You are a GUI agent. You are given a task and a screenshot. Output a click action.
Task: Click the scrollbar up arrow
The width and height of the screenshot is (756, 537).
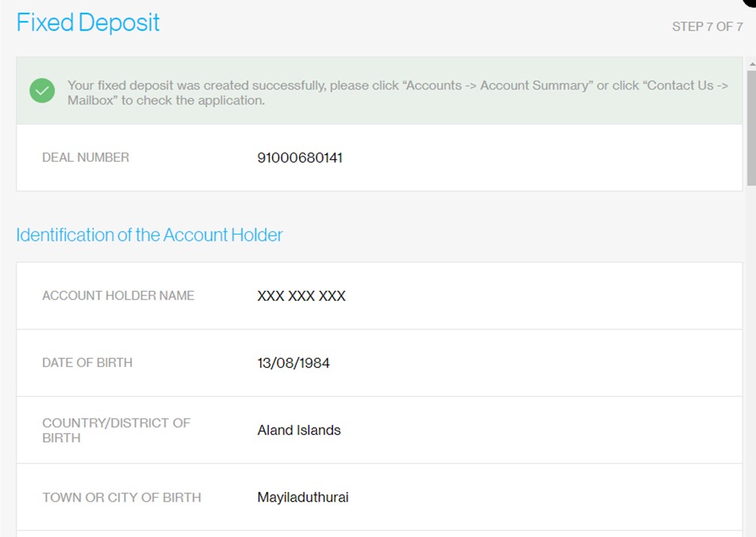[752, 64]
